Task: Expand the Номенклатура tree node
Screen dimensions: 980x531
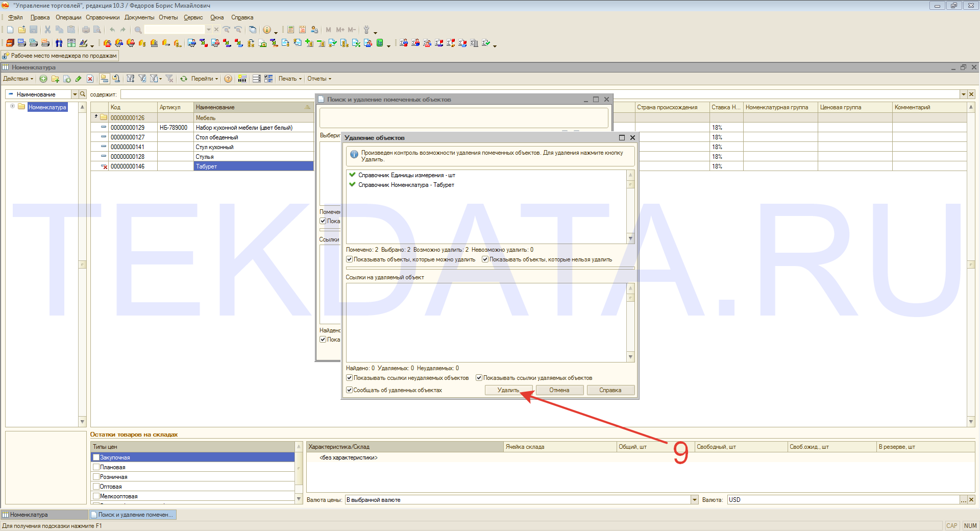Action: click(12, 106)
